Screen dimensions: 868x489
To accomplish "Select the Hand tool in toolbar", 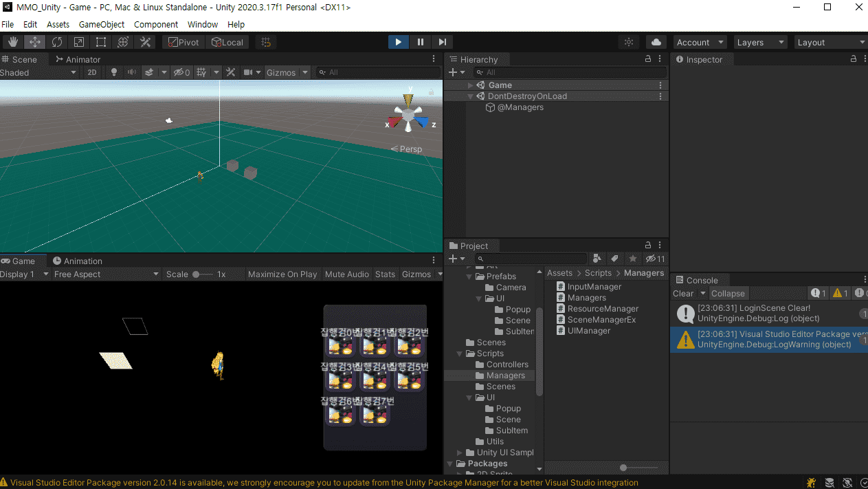I will pyautogui.click(x=13, y=42).
